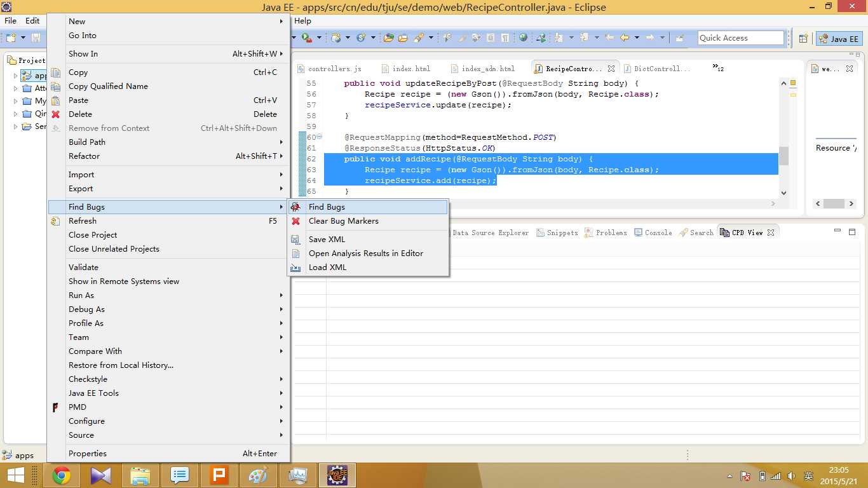This screenshot has height=488, width=868.
Task: Click the red Delete entry in context menu
Action: tap(169, 114)
